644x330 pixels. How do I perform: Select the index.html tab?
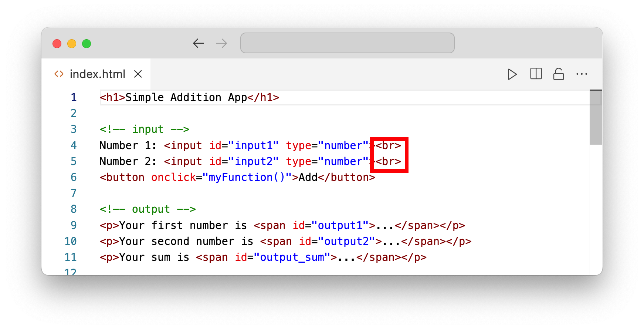coord(96,74)
